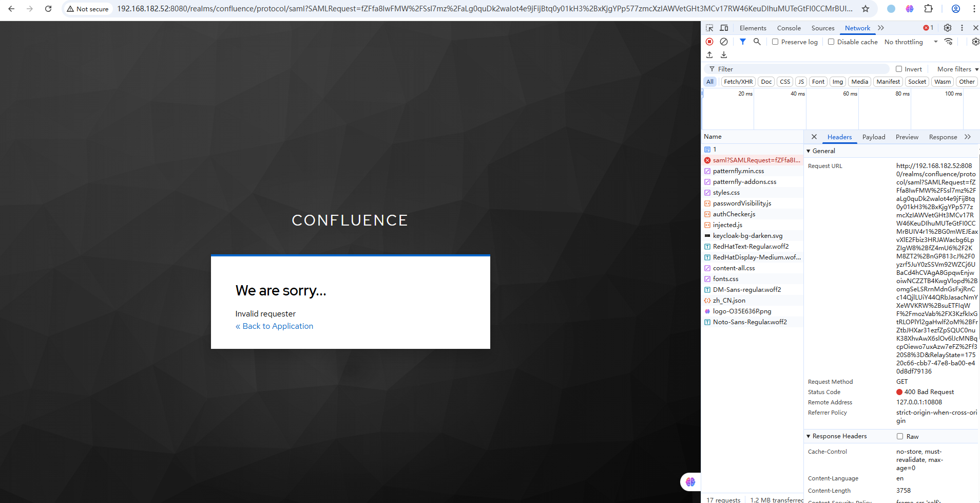Image resolution: width=980 pixels, height=503 pixels.
Task: Open DevTools three-dot customize menu
Action: point(962,28)
